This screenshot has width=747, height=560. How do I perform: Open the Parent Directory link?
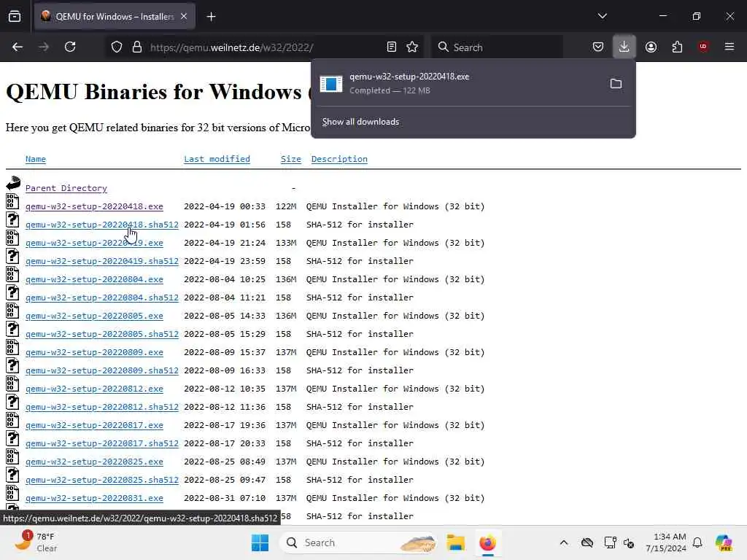66,188
